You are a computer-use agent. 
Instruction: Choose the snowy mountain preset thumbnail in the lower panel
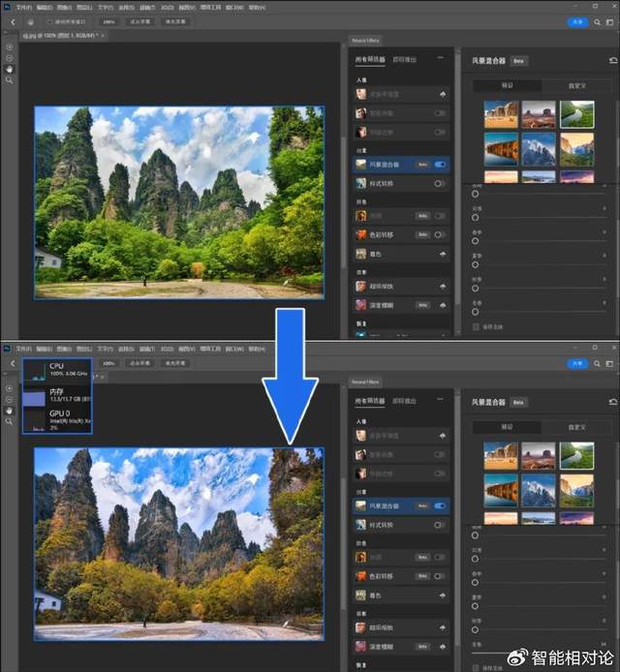539,490
